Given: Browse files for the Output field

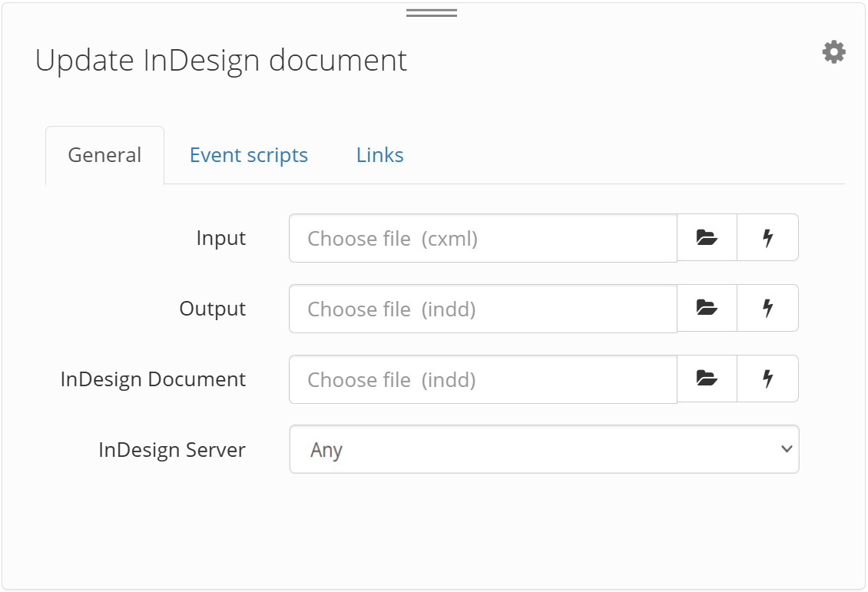Looking at the screenshot, I should [707, 308].
